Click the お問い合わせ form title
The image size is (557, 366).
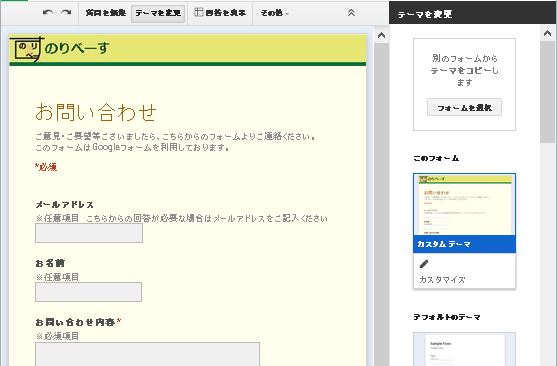(x=96, y=112)
